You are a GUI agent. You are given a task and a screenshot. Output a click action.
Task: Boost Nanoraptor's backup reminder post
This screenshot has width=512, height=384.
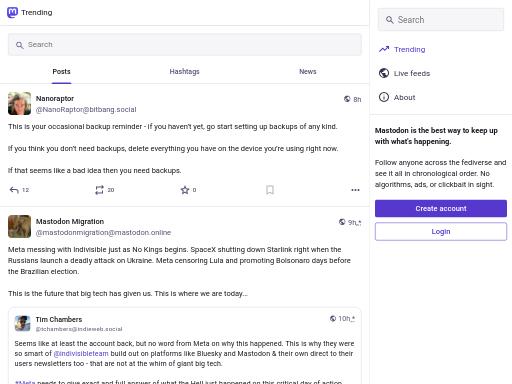[x=99, y=190]
